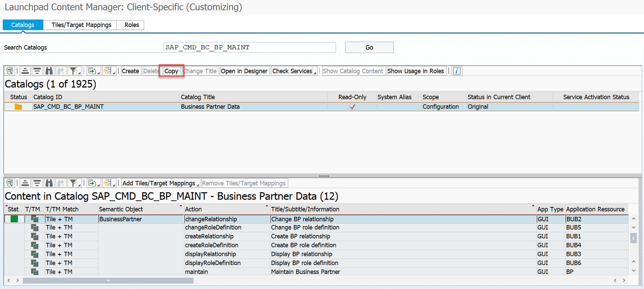Open Add Tiles/Target Mappings dropdown

161,183
